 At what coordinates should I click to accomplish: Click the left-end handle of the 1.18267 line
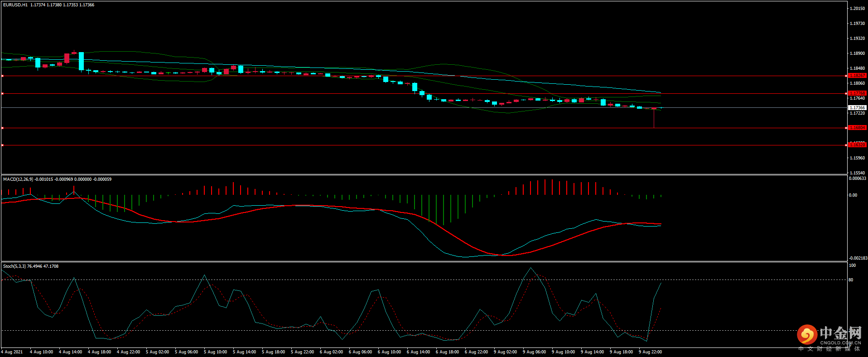click(3, 76)
